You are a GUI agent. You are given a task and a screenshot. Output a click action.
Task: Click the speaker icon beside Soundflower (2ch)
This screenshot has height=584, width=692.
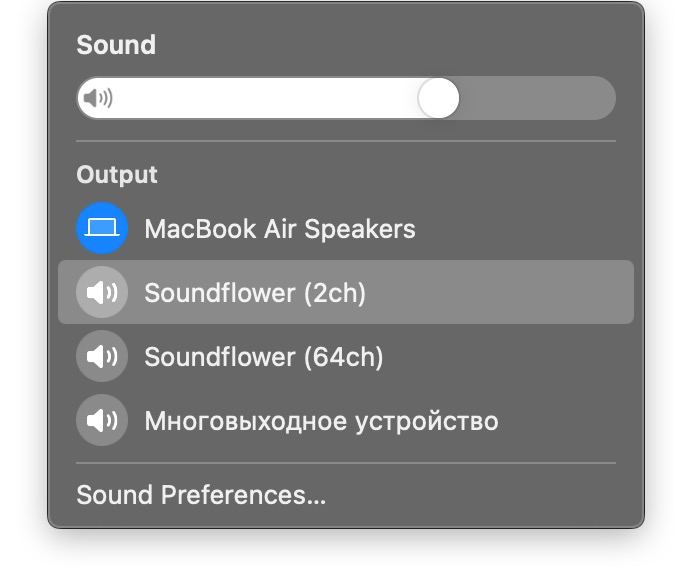(x=102, y=293)
